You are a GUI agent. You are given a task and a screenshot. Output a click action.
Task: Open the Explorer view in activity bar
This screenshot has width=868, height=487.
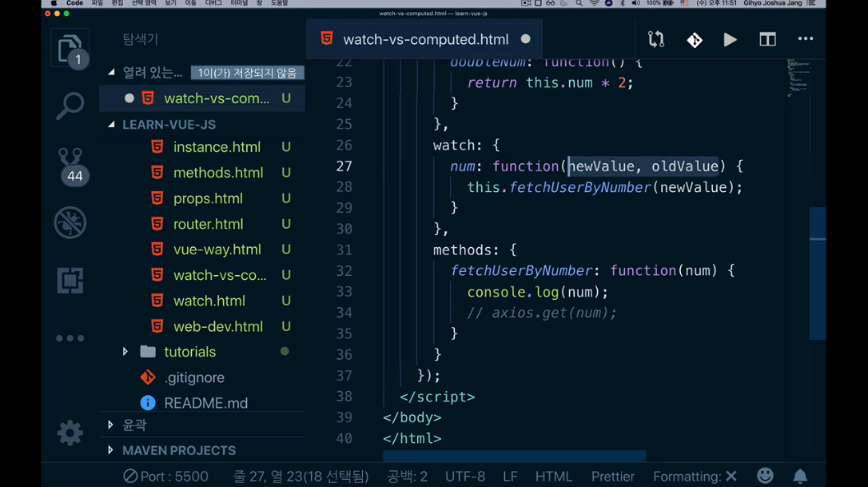coord(70,50)
